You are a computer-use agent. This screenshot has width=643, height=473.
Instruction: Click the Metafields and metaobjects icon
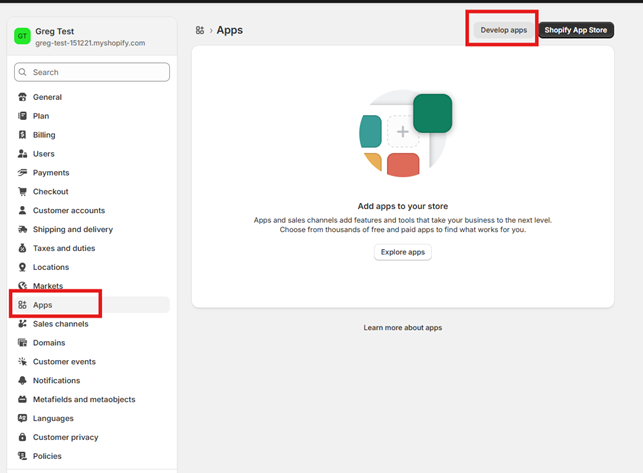[x=23, y=399]
